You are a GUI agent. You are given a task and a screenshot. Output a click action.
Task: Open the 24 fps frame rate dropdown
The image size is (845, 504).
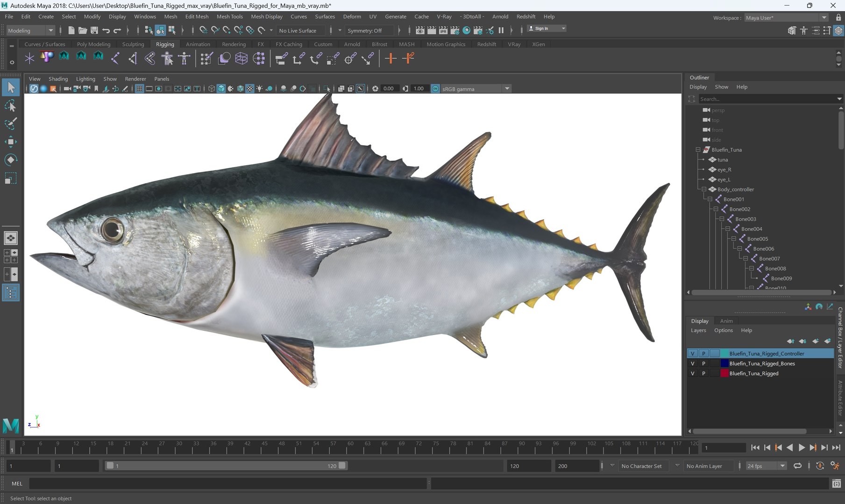pyautogui.click(x=766, y=466)
